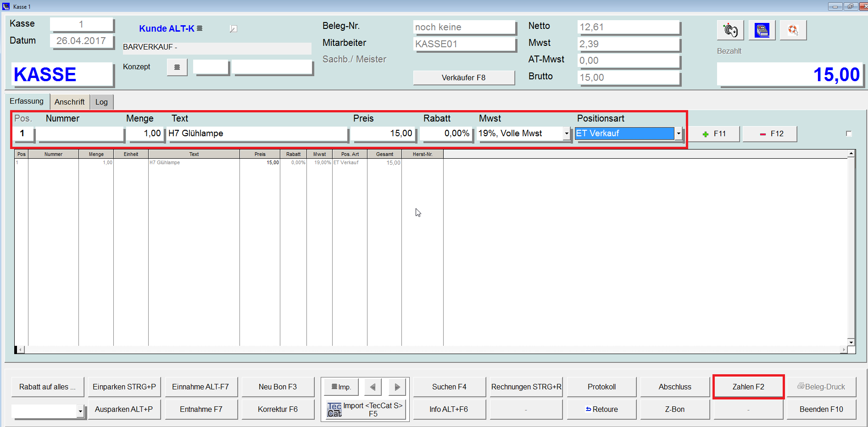
Task: Click the Retoure return arrow button
Action: pyautogui.click(x=601, y=409)
